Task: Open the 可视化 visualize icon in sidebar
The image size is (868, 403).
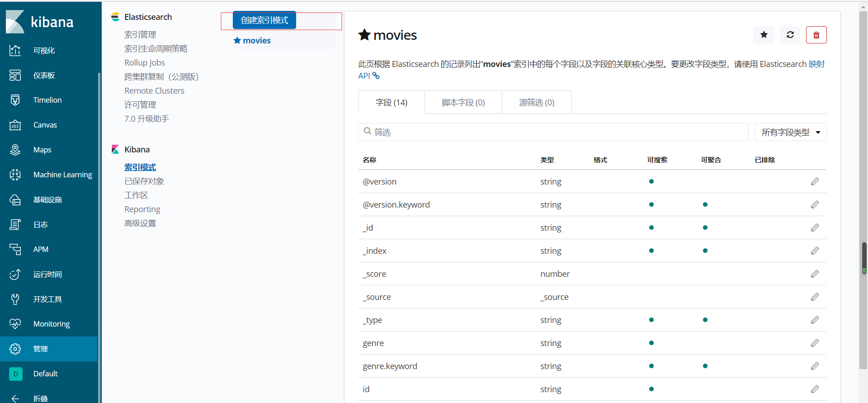Action: (15, 50)
